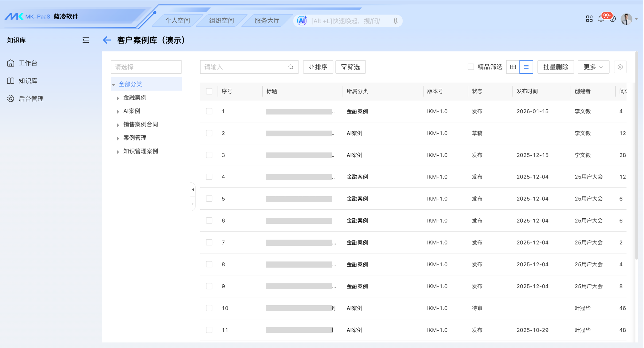Screen dimensions: 644x348
Task: Click the user profile avatar
Action: point(626,19)
